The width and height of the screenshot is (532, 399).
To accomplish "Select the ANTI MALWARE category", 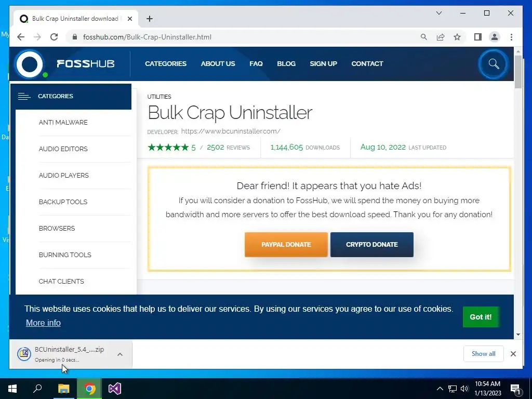I will pos(63,123).
